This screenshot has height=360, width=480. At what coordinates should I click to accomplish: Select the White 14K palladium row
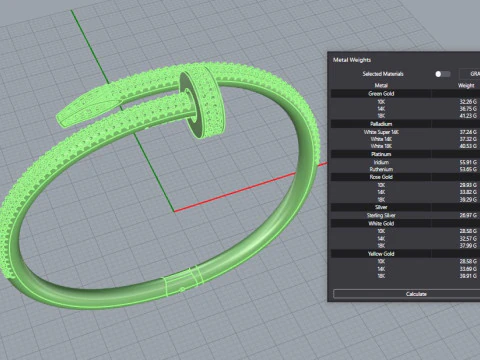coord(405,139)
